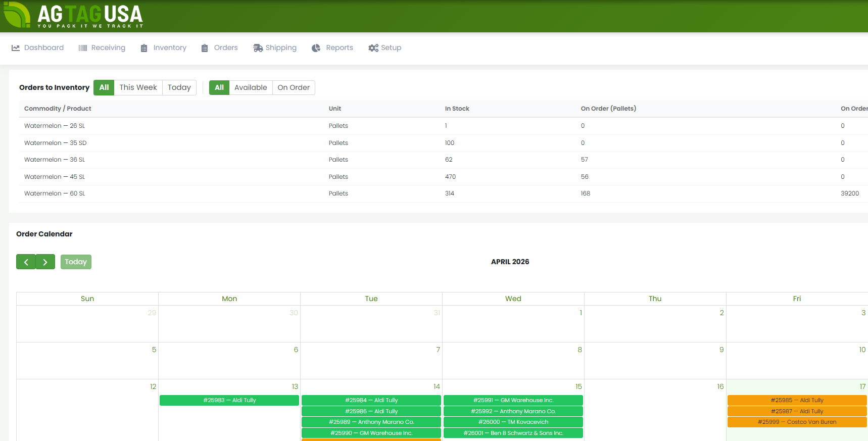
Task: Filter orders to Today
Action: (x=179, y=87)
